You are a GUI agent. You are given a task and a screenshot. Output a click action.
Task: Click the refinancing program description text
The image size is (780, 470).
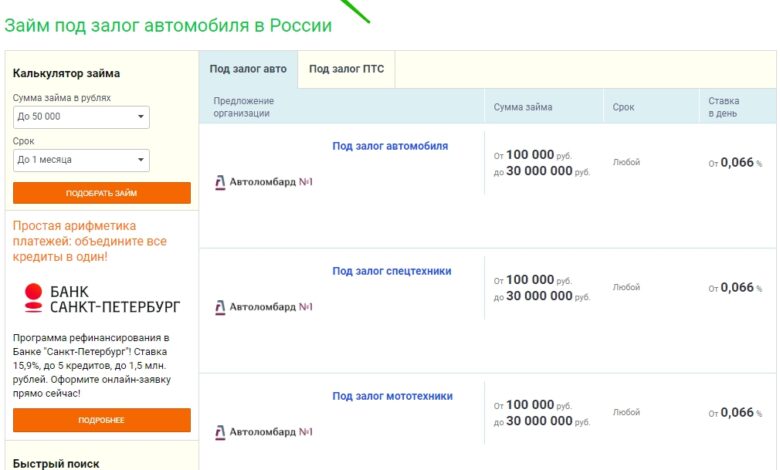92,366
